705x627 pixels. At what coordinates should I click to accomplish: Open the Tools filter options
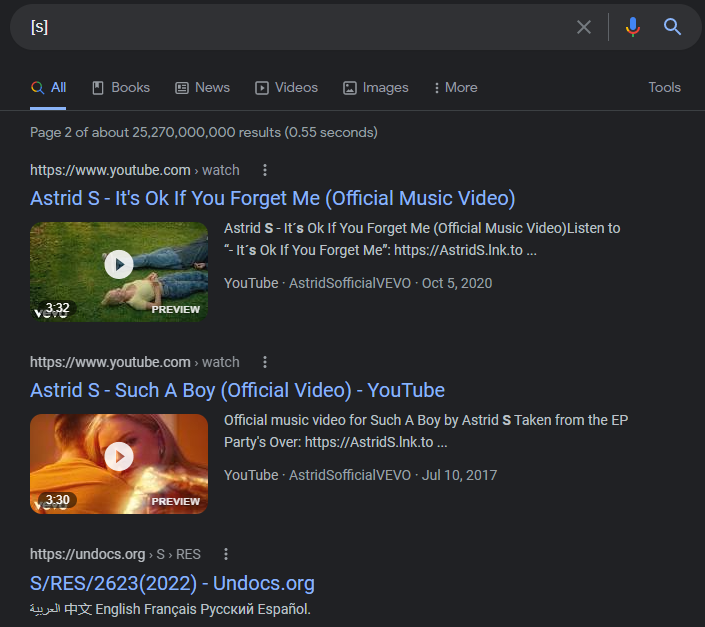pos(664,87)
